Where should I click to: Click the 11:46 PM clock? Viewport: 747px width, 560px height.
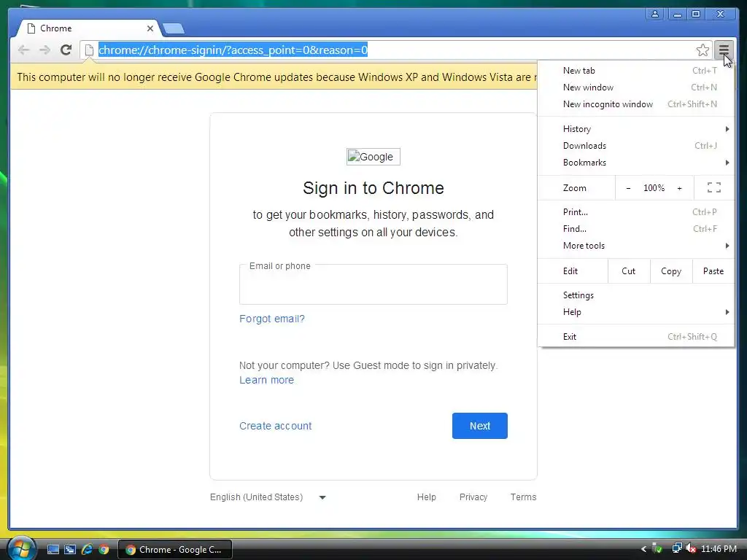coord(719,549)
